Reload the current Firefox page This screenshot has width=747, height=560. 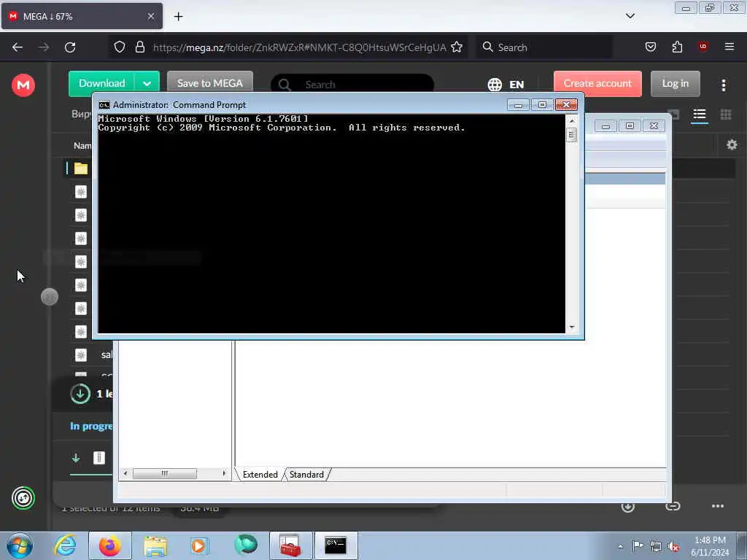[x=70, y=47]
